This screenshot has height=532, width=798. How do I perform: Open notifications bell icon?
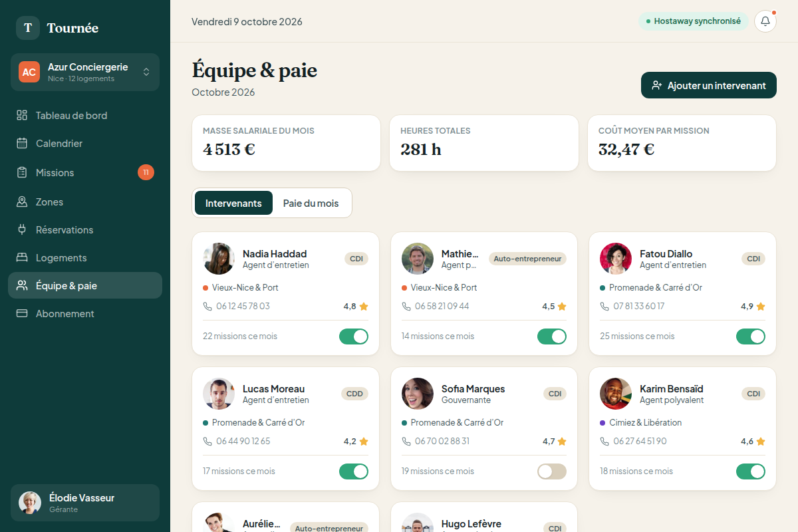tap(765, 21)
